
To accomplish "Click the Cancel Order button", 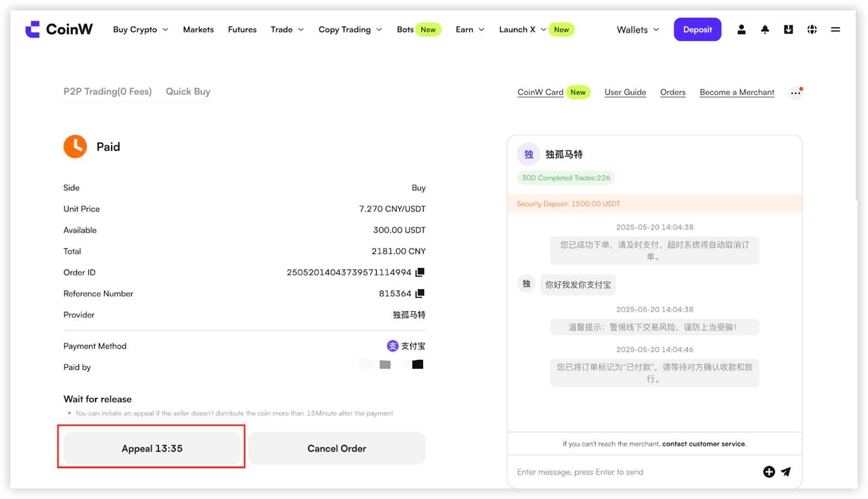I will [x=337, y=449].
